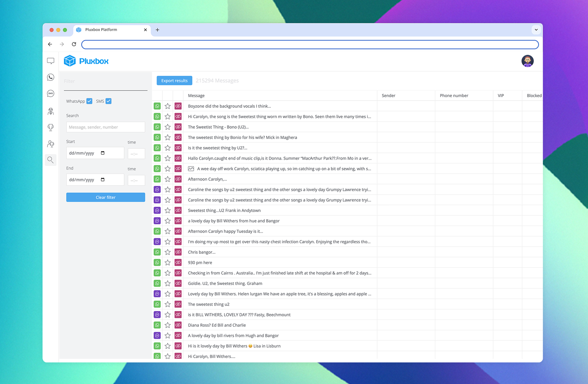Image resolution: width=588 pixels, height=384 pixels.
Task: Open the Start date calendar picker
Action: tap(103, 153)
